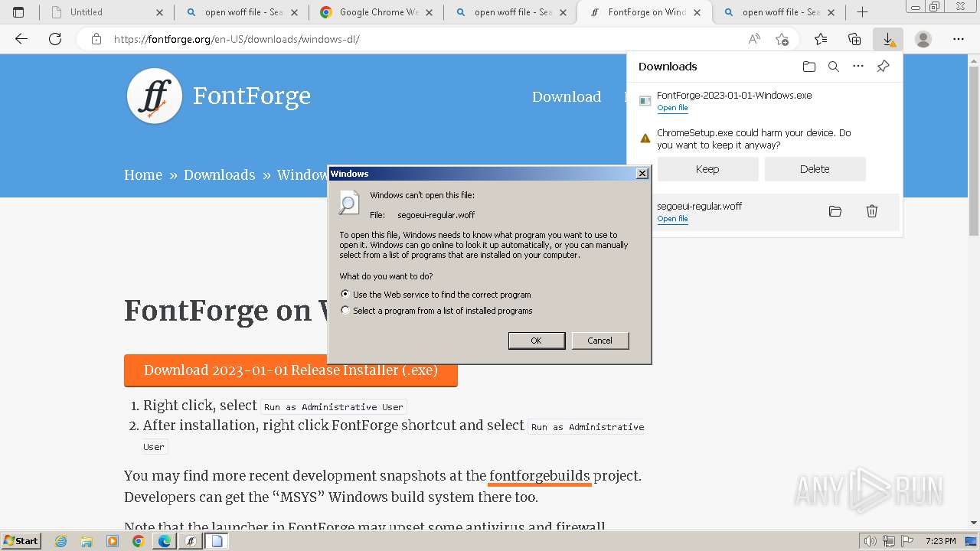This screenshot has width=980, height=551.
Task: Click Download 2023-01-01 Release Installer button
Action: click(x=291, y=370)
